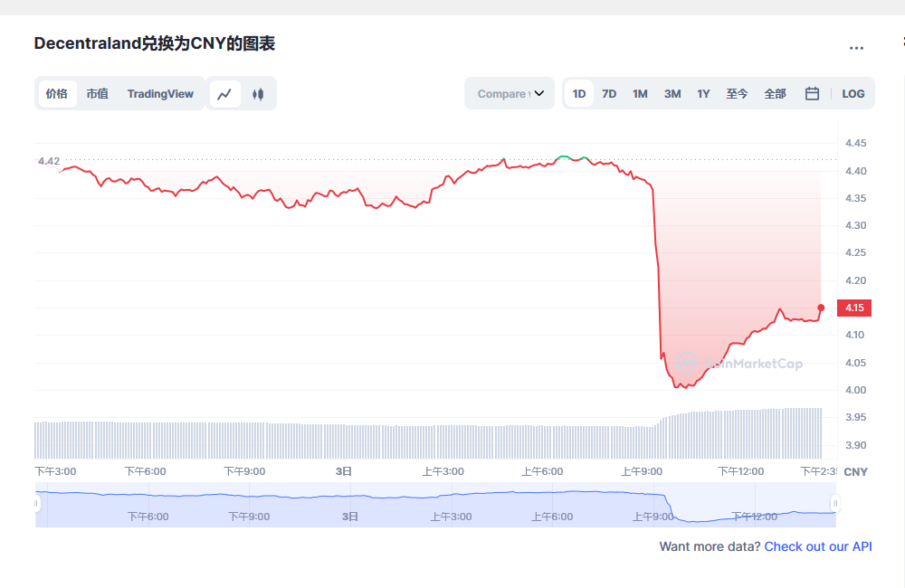Select the 价格 tab
The height and width of the screenshot is (588, 905).
(57, 93)
